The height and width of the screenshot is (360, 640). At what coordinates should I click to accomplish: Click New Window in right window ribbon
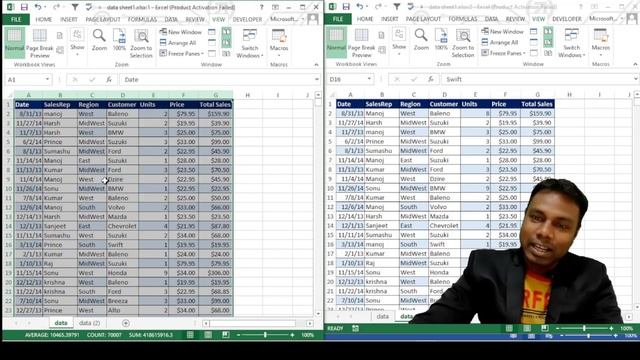click(x=502, y=31)
